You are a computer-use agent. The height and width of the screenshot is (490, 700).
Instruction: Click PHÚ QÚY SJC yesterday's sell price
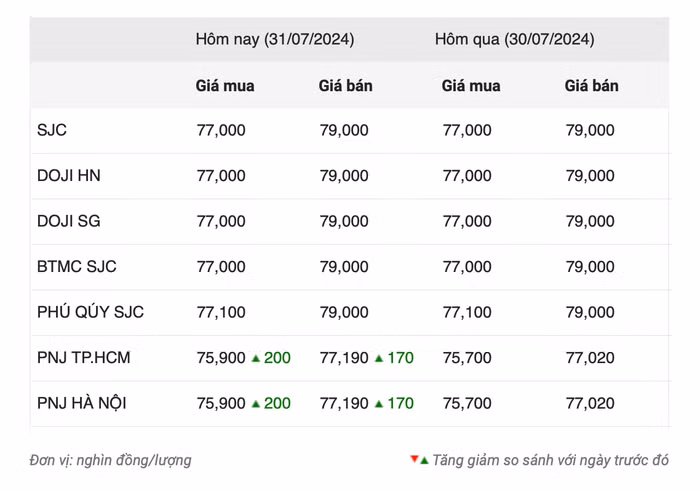tap(590, 312)
